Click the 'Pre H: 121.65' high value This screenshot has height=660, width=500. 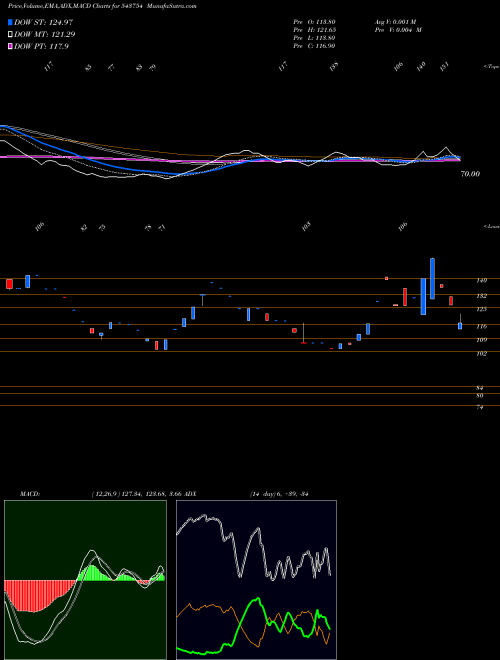pos(314,30)
